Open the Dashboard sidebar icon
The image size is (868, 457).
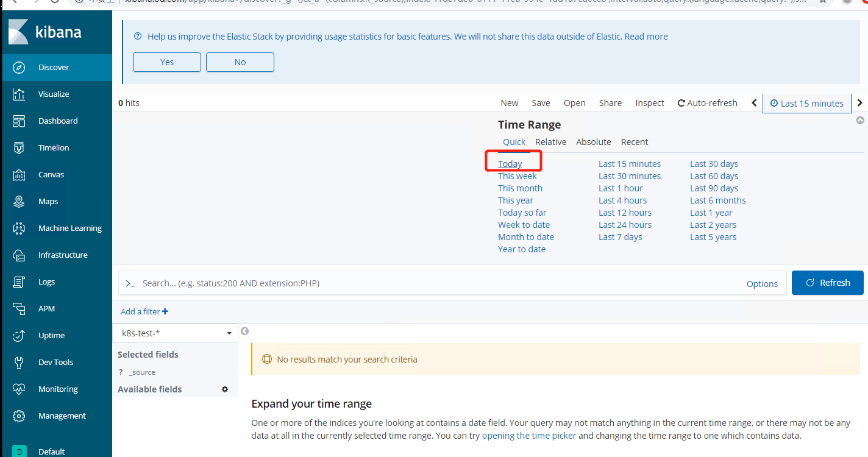coord(19,121)
